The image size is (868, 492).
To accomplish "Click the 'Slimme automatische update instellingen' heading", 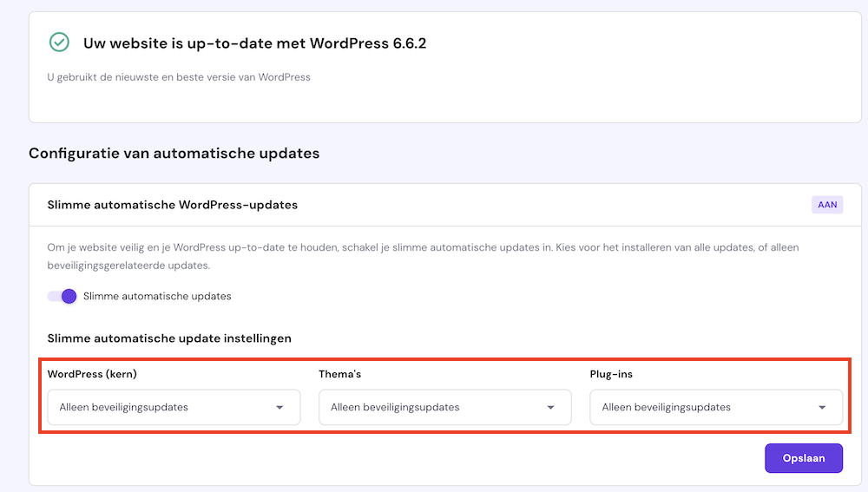I will 169,338.
